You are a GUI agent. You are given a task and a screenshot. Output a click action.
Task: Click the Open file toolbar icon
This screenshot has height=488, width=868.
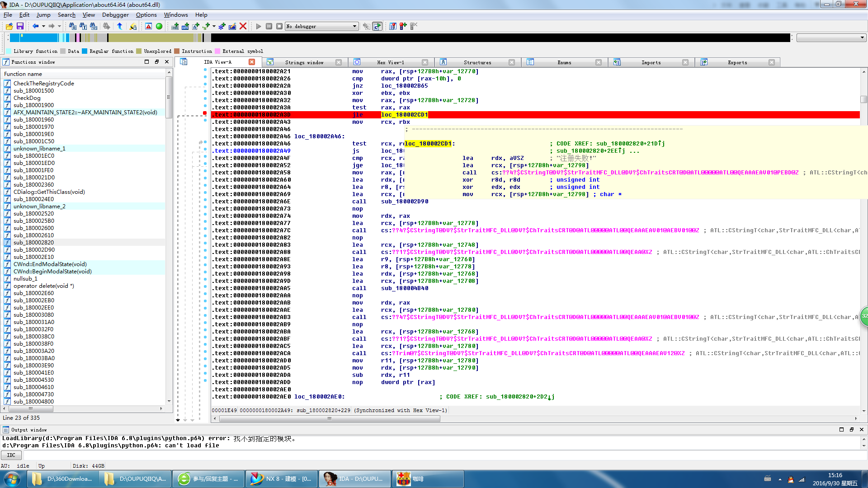pyautogui.click(x=9, y=26)
